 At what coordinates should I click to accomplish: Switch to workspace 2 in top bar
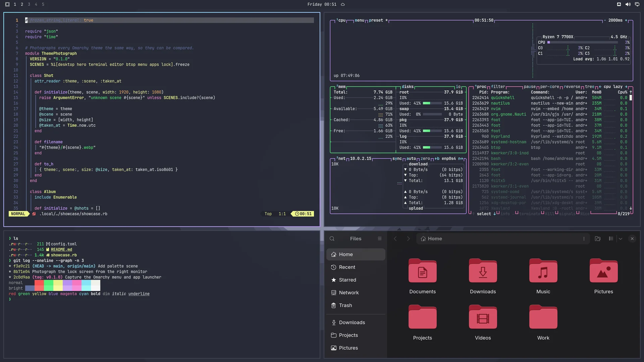point(22,4)
